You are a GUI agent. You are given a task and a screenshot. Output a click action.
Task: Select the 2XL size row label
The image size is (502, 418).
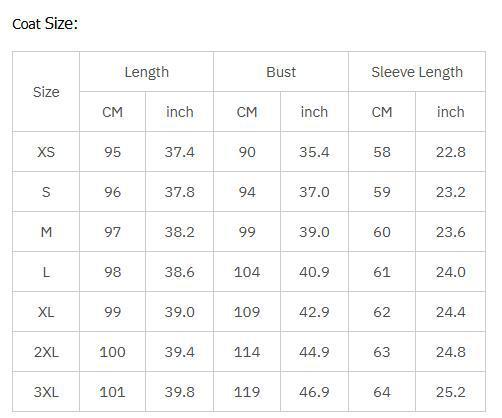click(46, 352)
